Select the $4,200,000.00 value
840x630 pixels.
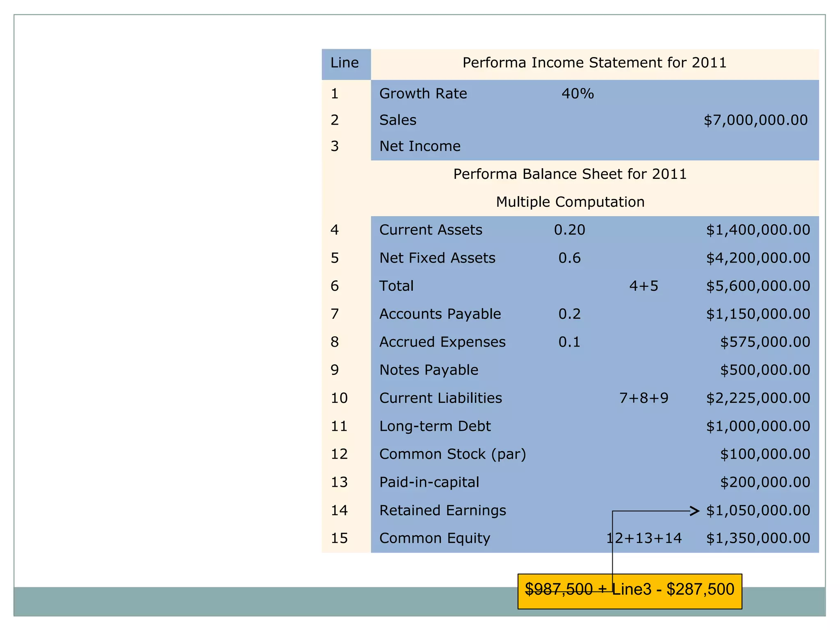[x=758, y=258]
